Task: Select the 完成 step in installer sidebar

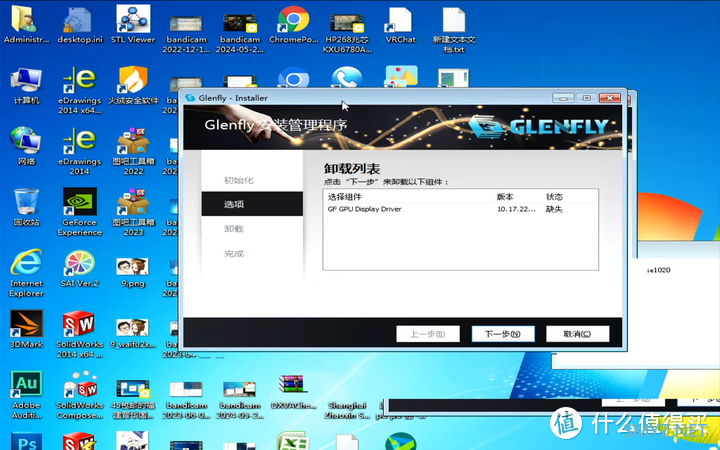Action: click(x=234, y=253)
